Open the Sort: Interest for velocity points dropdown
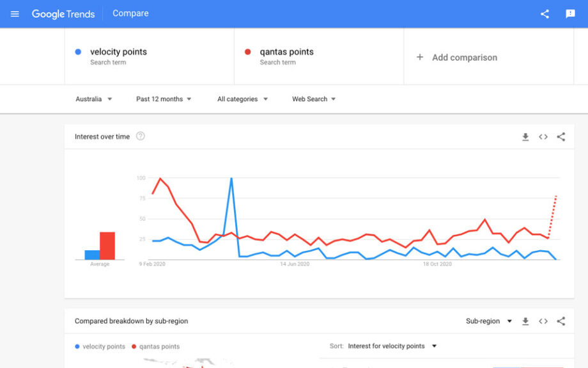Screen dimensions: 588x368 (392, 346)
